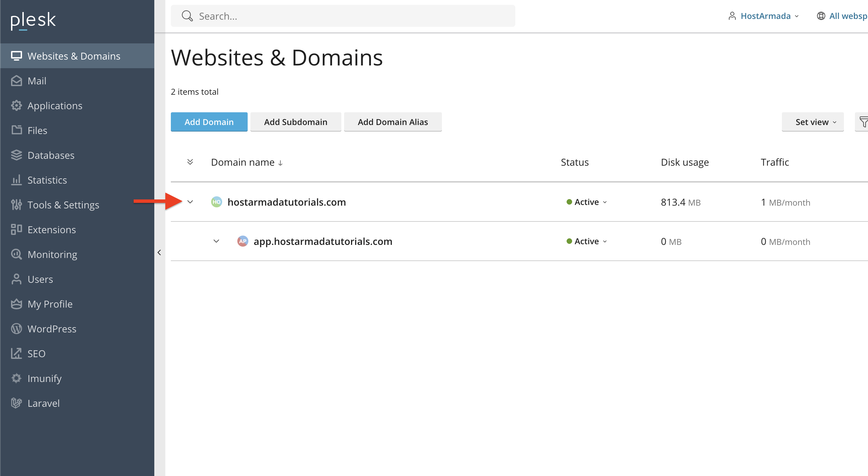Click the Add Subdomain button
Screen dimensions: 868x476
tap(296, 122)
